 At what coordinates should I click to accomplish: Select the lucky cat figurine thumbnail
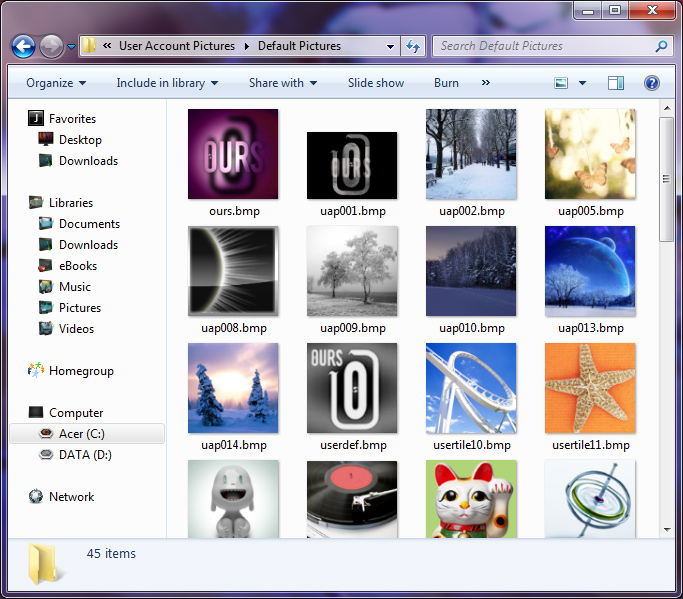(x=471, y=499)
